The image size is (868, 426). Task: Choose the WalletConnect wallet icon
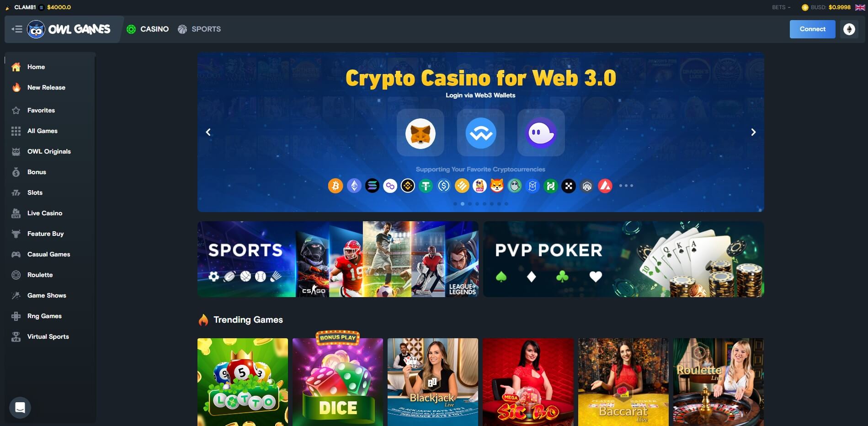click(x=480, y=133)
